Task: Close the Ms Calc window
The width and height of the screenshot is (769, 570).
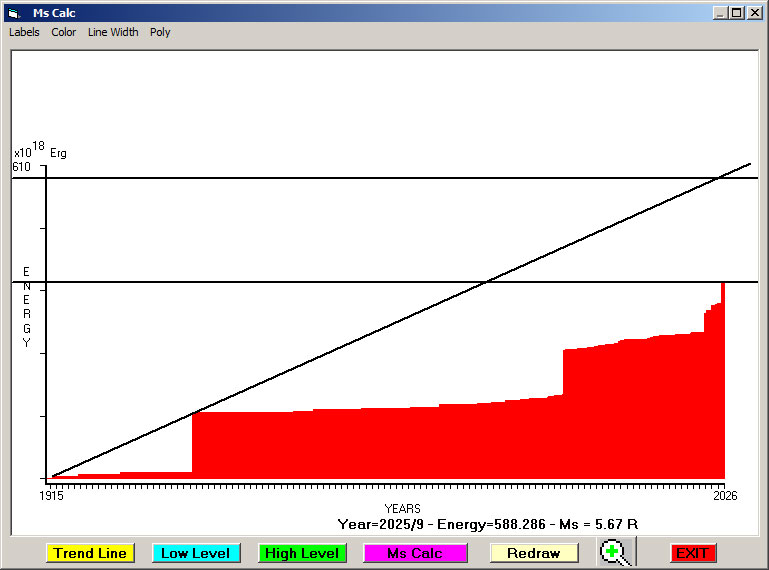Action: pyautogui.click(x=754, y=13)
